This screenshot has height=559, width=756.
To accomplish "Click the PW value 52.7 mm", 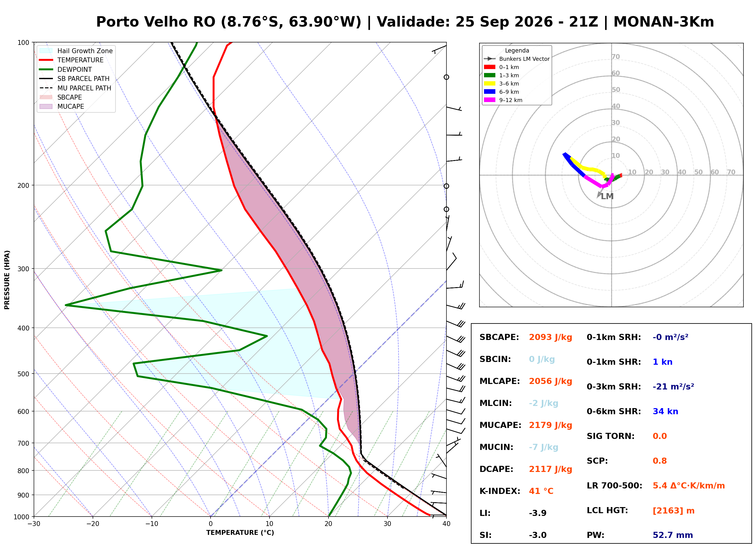I will tap(673, 535).
